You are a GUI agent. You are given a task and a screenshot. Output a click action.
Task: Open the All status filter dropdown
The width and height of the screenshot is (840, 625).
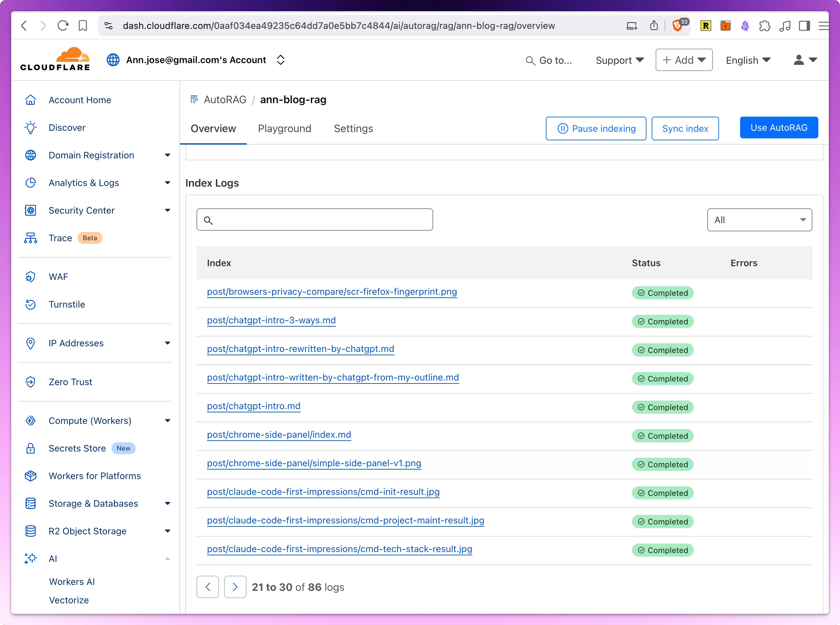[x=759, y=220]
